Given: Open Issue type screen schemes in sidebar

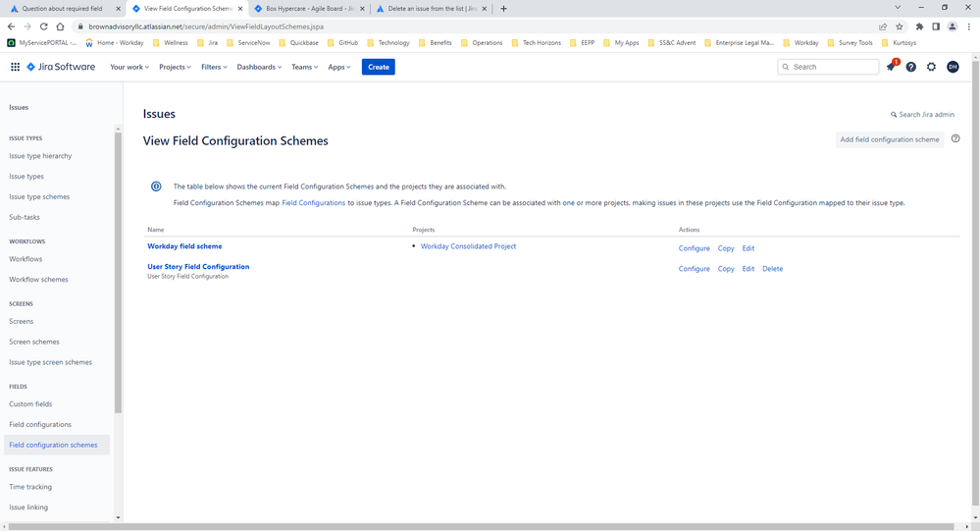Looking at the screenshot, I should (51, 363).
